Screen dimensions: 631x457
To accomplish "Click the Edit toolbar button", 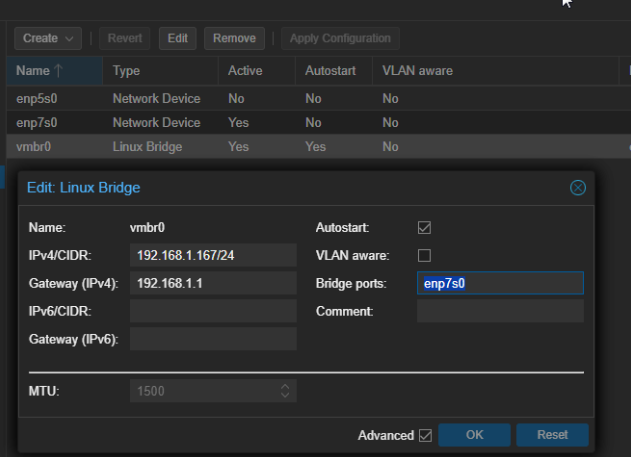I will coord(177,38).
